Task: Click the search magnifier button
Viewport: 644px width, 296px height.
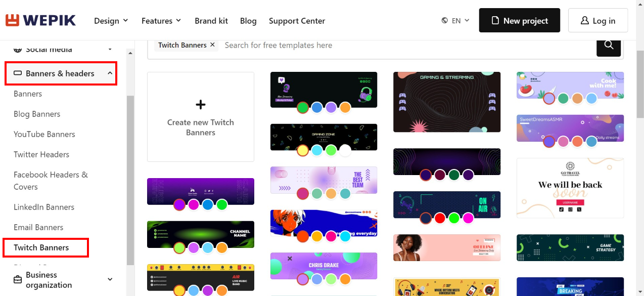Action: pos(609,45)
